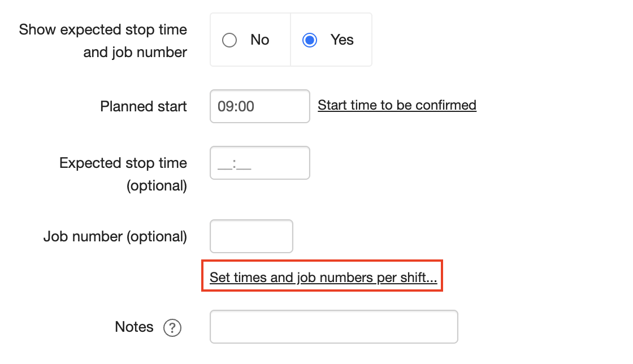Click the empty time placeholder field
Image resolution: width=633 pixels, height=364 pixels.
(259, 163)
